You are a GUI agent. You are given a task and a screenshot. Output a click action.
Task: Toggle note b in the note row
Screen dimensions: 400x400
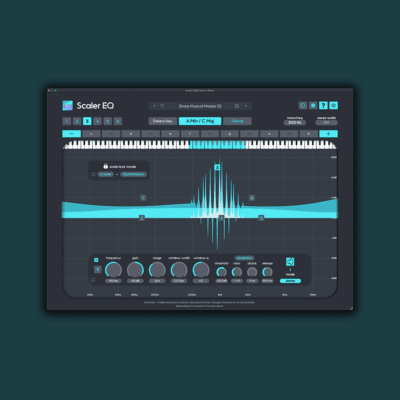(308, 134)
